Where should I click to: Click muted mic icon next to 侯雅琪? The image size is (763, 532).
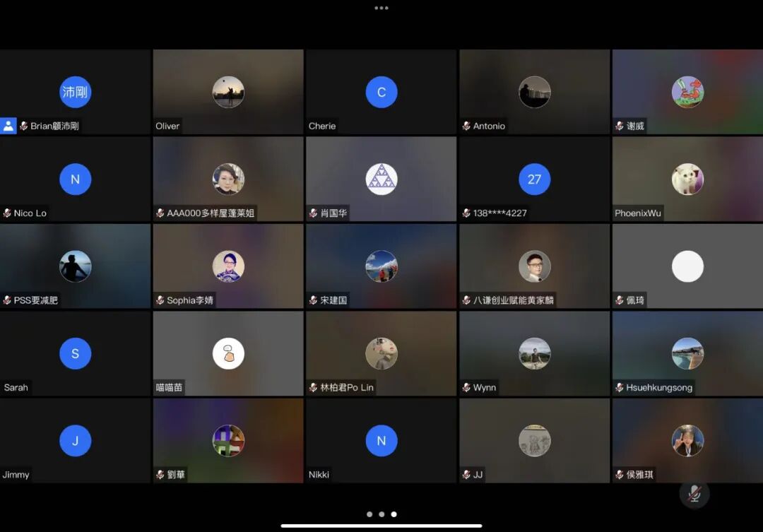point(620,475)
